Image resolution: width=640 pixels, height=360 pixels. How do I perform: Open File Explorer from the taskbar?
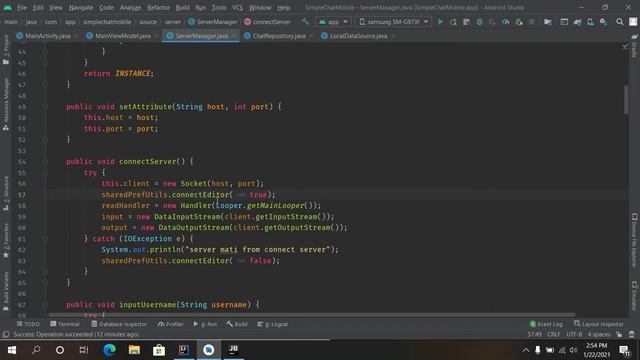click(134, 350)
